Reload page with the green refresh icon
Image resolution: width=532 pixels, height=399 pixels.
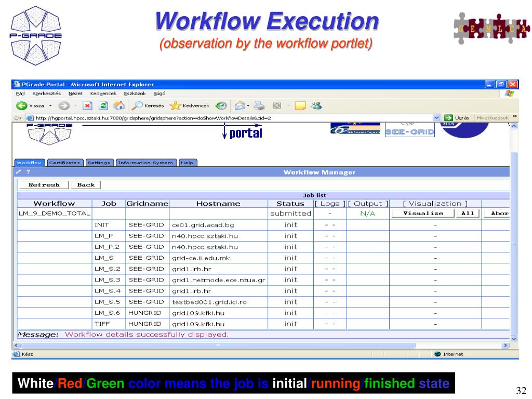[x=103, y=106]
